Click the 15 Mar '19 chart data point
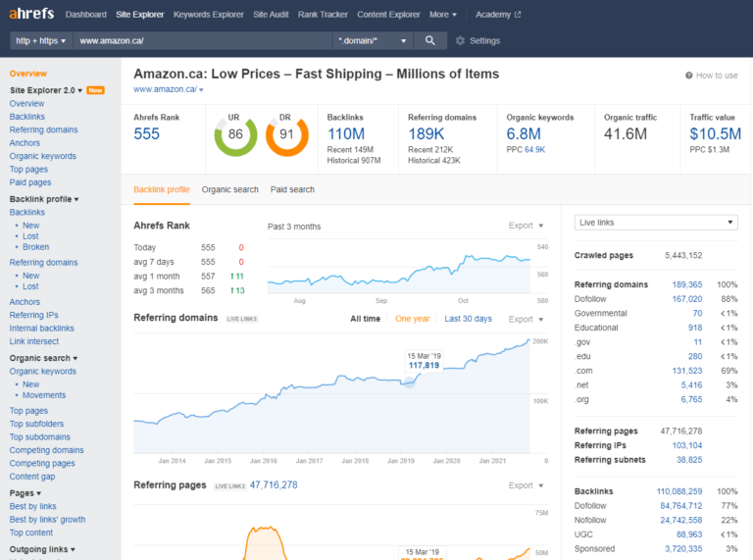Viewport: 753px width, 560px height. point(409,383)
